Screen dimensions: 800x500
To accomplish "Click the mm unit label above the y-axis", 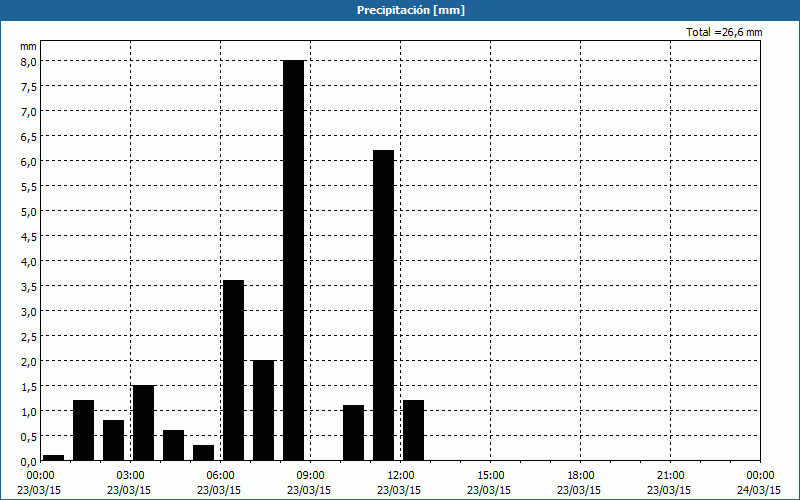I will 28,46.
